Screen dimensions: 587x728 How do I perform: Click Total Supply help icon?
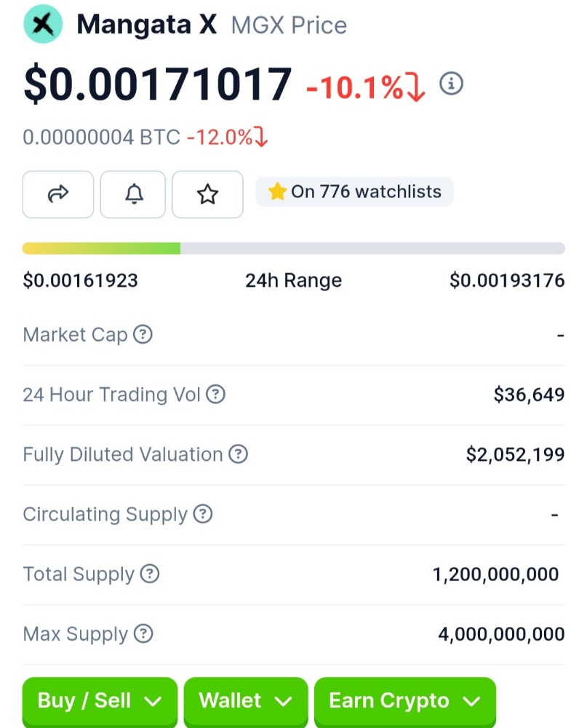coord(149,574)
